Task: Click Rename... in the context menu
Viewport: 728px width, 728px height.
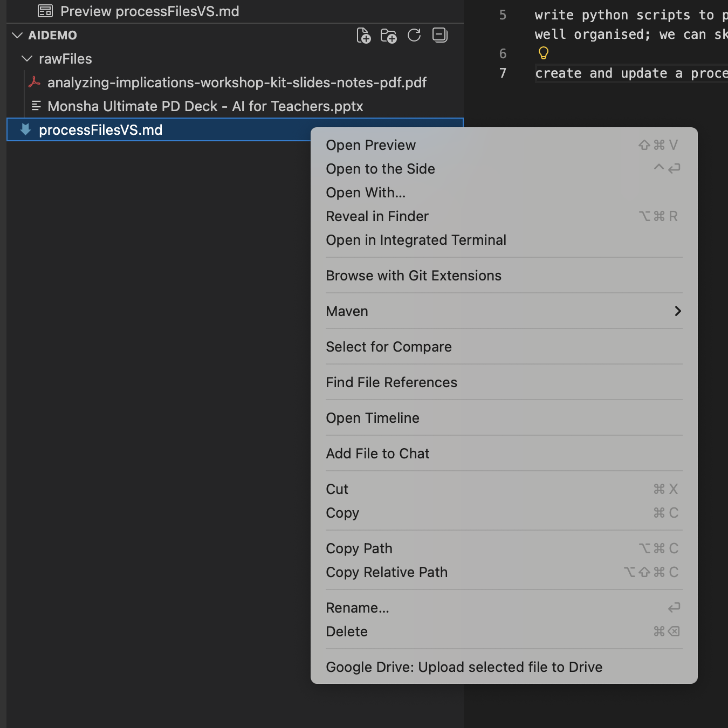Action: tap(357, 608)
